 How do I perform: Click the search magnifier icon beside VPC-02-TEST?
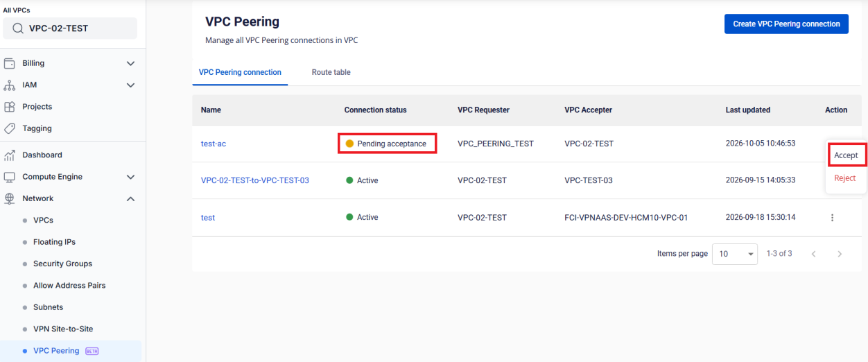19,28
